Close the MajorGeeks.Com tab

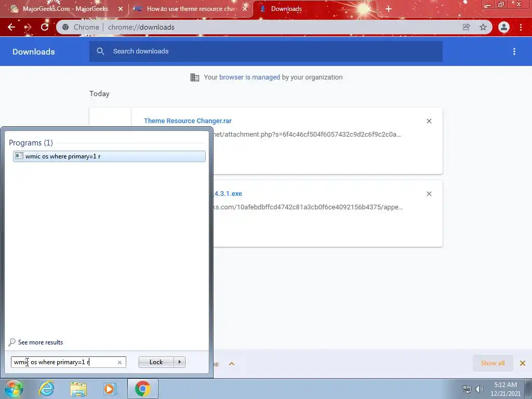pos(121,9)
